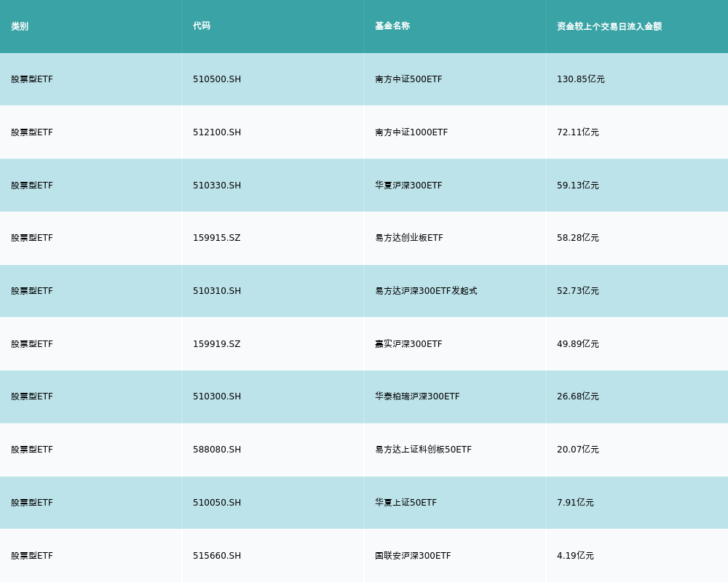Select fund code 159919.SZ
This screenshot has width=728, height=582.
coord(217,344)
